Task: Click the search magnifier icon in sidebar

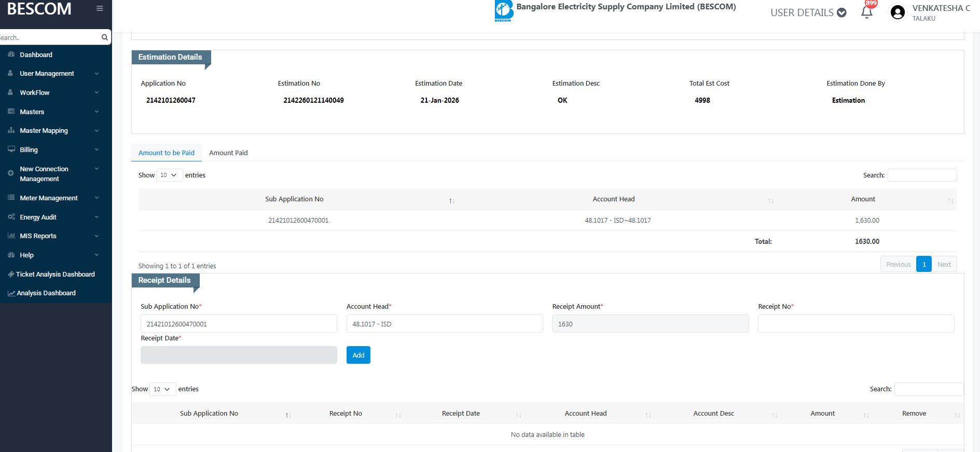Action: pos(104,37)
